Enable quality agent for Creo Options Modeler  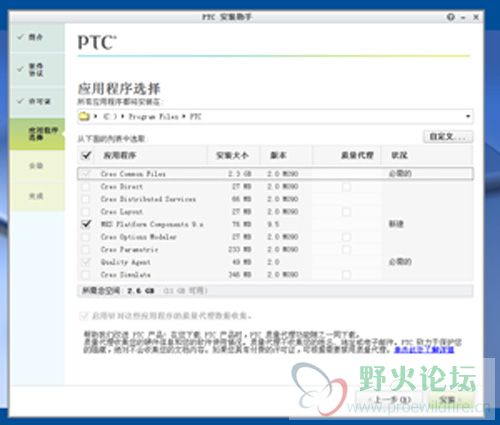[346, 237]
